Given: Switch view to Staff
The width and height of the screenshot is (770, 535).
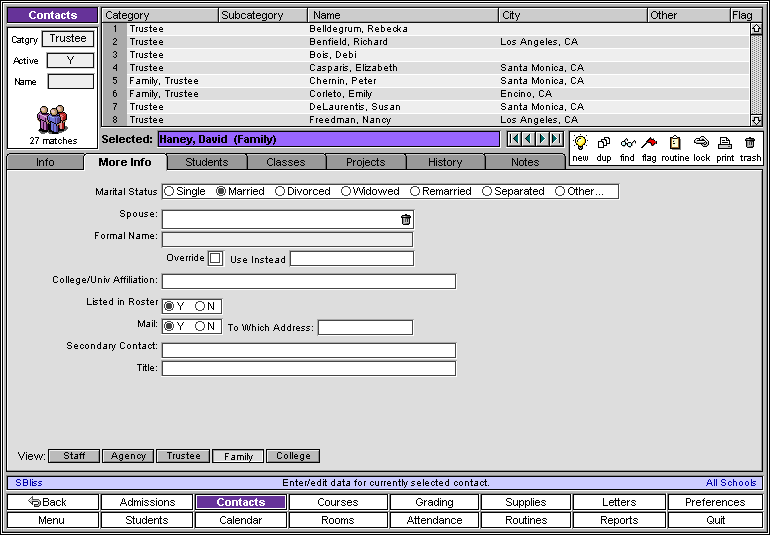Looking at the screenshot, I should [x=74, y=456].
